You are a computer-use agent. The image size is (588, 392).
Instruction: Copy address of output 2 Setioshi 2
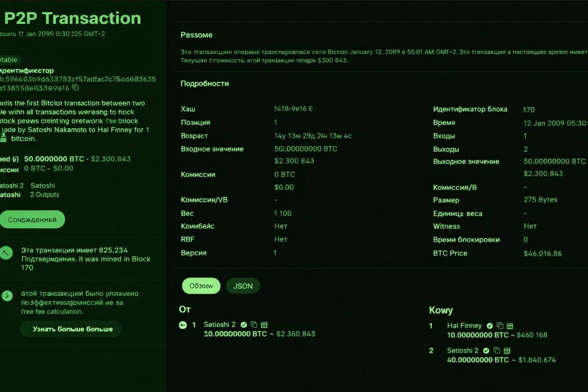coord(497,350)
